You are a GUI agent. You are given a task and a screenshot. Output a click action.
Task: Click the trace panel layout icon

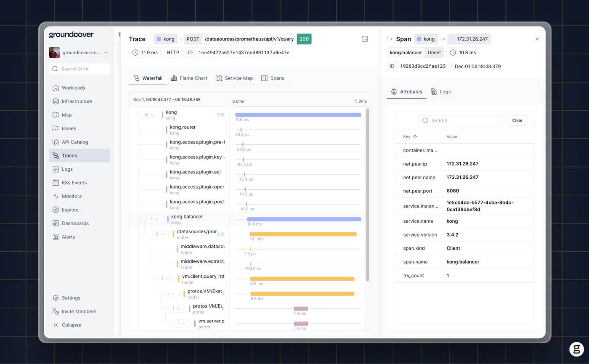click(365, 39)
